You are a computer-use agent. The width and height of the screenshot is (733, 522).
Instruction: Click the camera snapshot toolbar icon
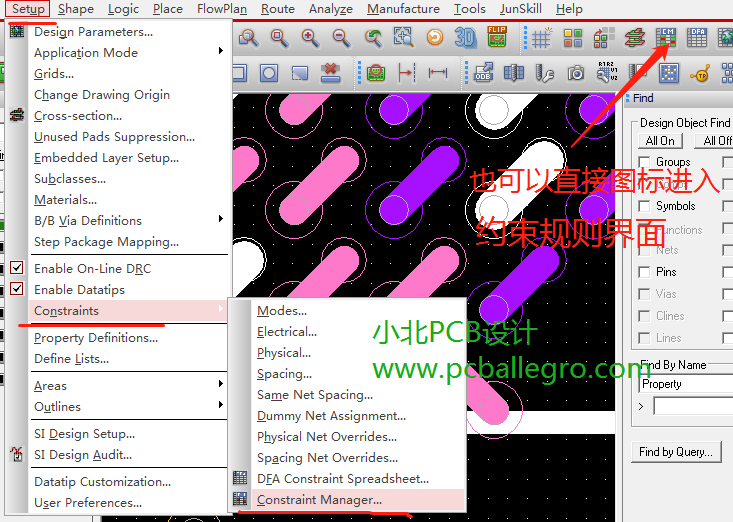(x=576, y=73)
